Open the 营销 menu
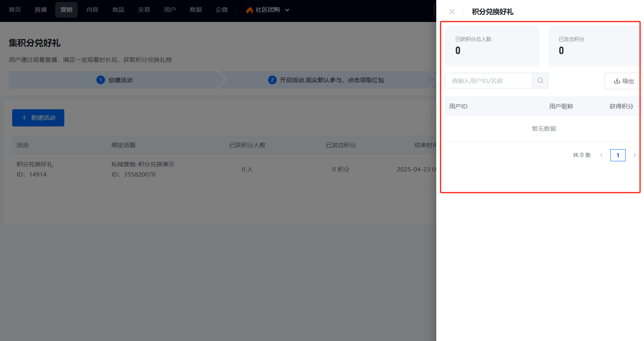This screenshot has height=341, width=644. click(x=66, y=10)
